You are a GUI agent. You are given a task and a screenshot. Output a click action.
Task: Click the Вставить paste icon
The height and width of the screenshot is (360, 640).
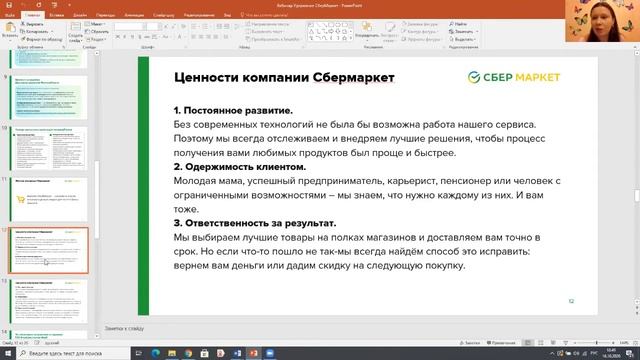click(x=10, y=28)
